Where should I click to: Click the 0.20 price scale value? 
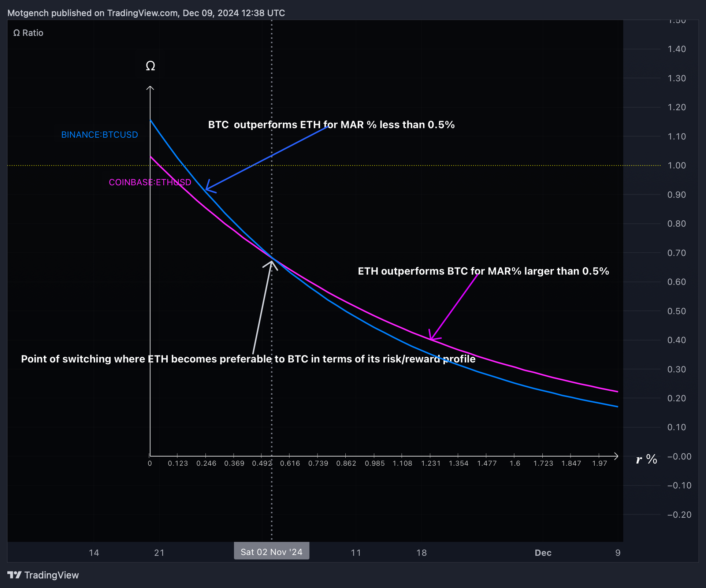click(677, 398)
